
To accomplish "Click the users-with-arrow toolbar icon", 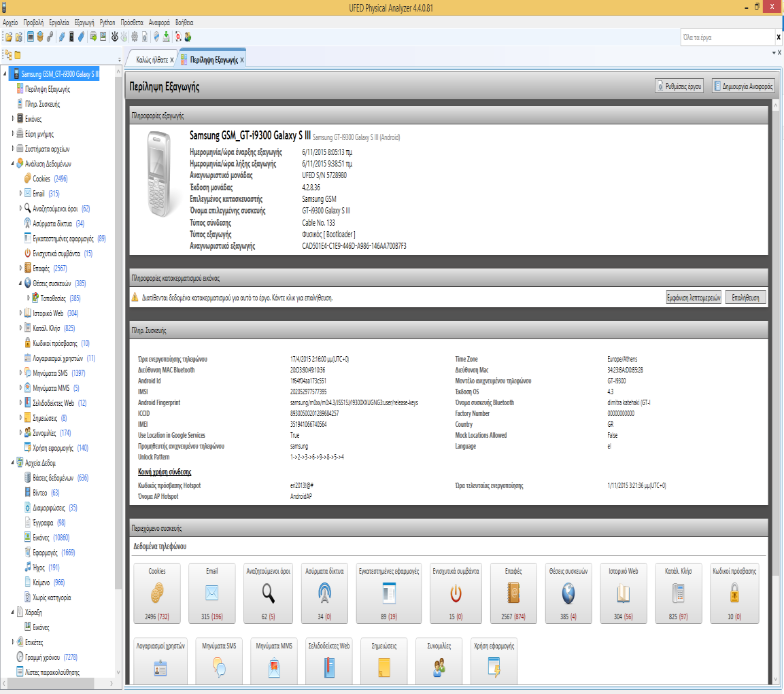I will point(188,37).
